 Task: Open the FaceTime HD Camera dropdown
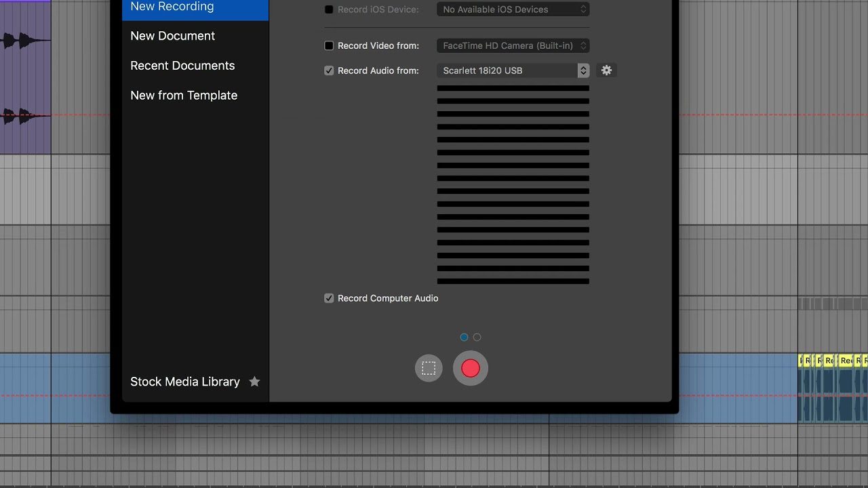[x=513, y=45]
